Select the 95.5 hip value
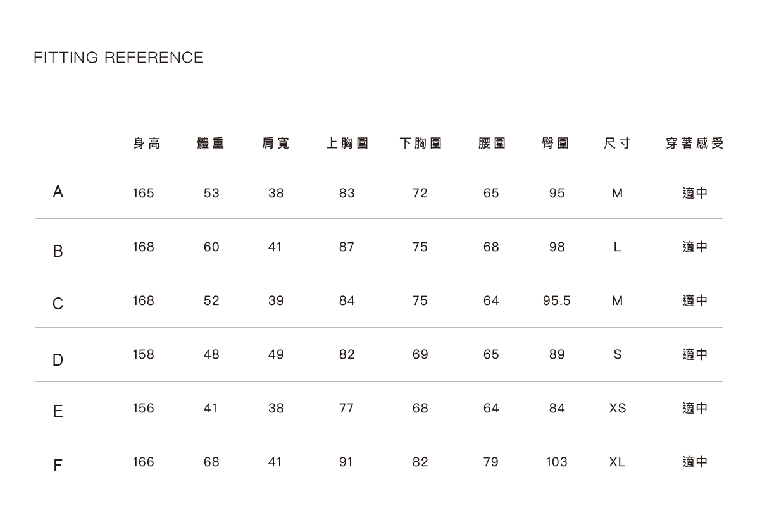This screenshot has width=760, height=532. tap(557, 301)
